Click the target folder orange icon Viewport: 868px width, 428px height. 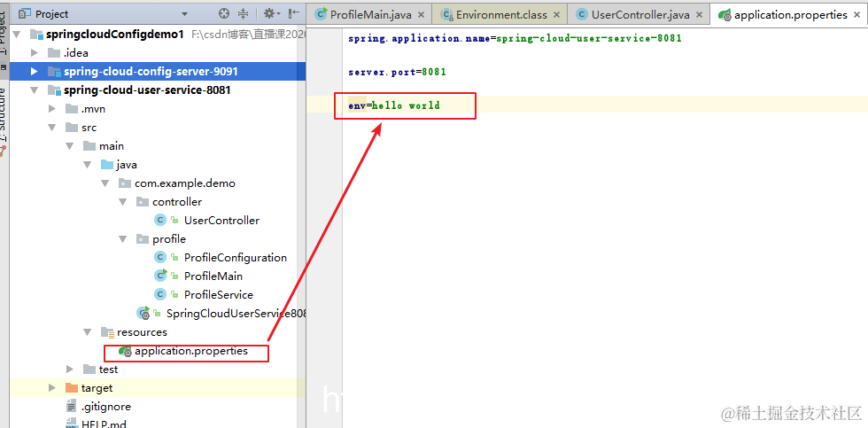[x=72, y=387]
